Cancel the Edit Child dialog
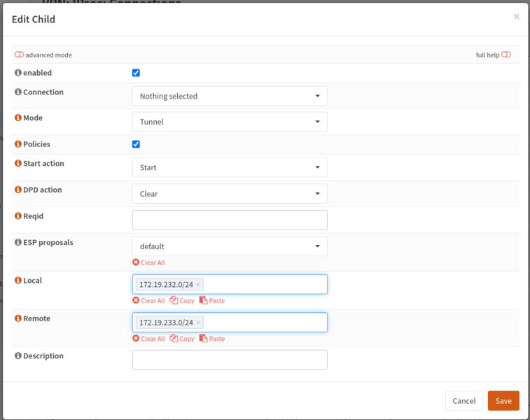The image size is (530, 420). [463, 401]
